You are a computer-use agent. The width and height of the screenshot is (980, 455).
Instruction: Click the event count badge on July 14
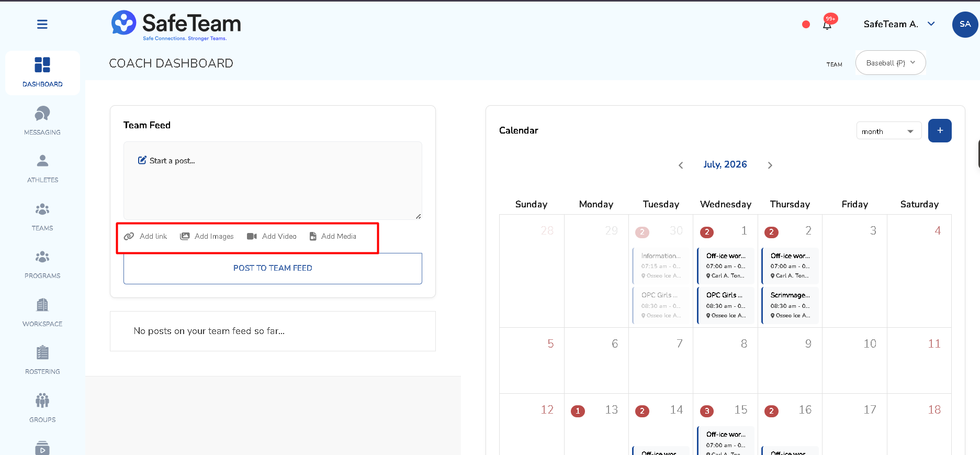coord(642,411)
